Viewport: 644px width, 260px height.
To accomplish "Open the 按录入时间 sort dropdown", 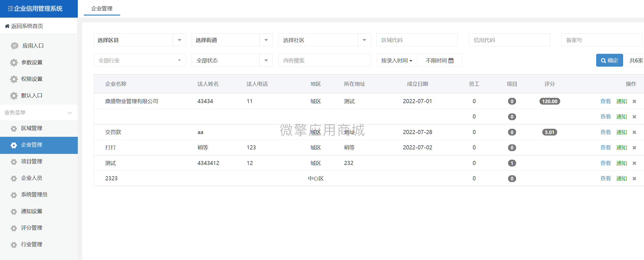I will pyautogui.click(x=397, y=60).
